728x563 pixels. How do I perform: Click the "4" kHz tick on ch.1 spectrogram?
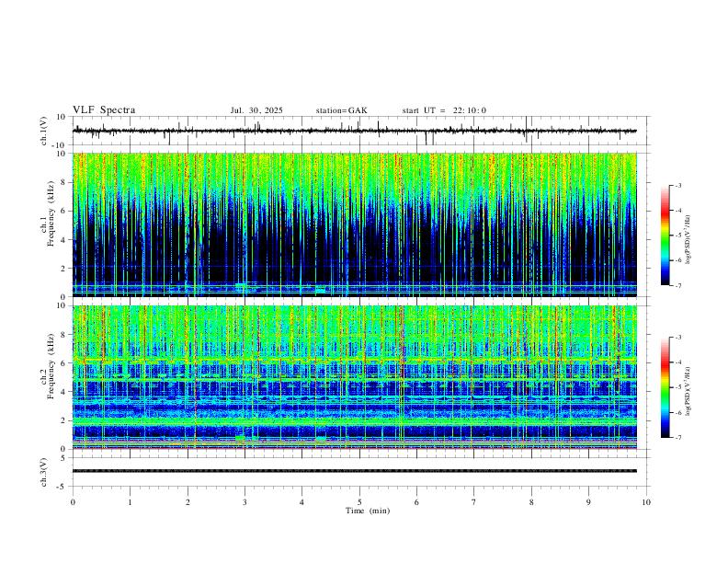tap(64, 240)
